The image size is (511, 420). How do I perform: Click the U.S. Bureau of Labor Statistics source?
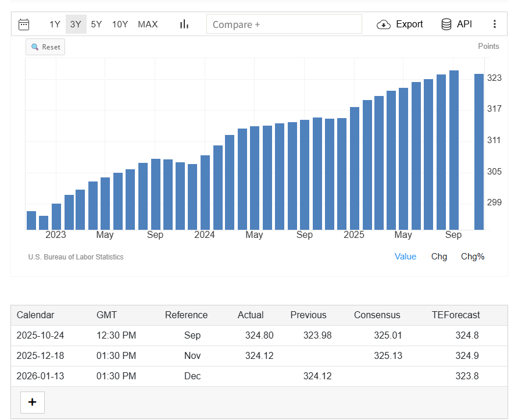coord(76,257)
